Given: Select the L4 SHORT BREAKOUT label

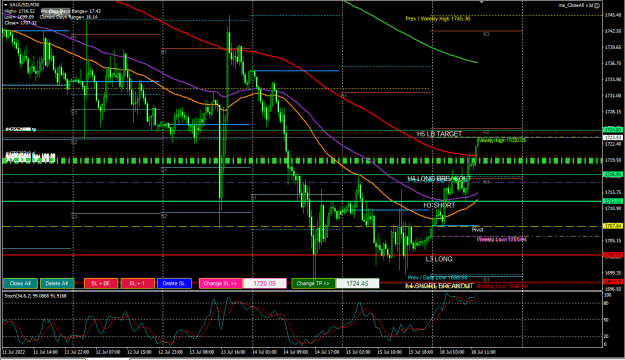Looking at the screenshot, I should point(439,286).
